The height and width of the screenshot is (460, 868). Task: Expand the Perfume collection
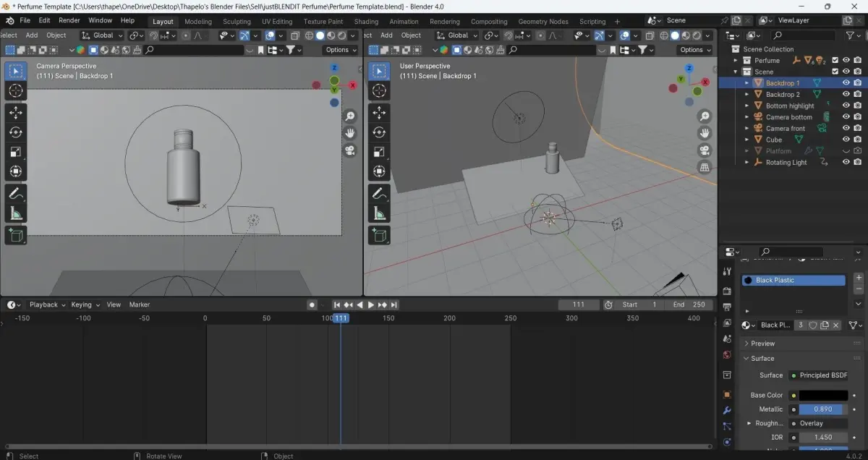[736, 61]
